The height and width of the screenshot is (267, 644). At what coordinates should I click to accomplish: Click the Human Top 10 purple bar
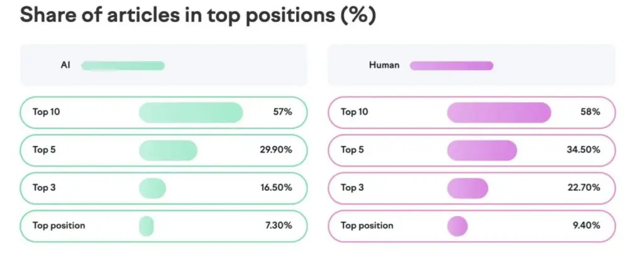coord(499,112)
